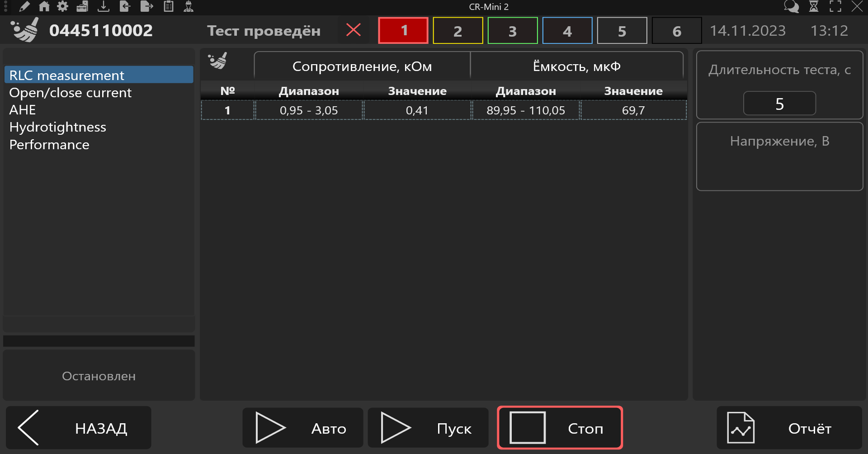868x454 pixels.
Task: Select channel 4 blue button
Action: tap(567, 31)
